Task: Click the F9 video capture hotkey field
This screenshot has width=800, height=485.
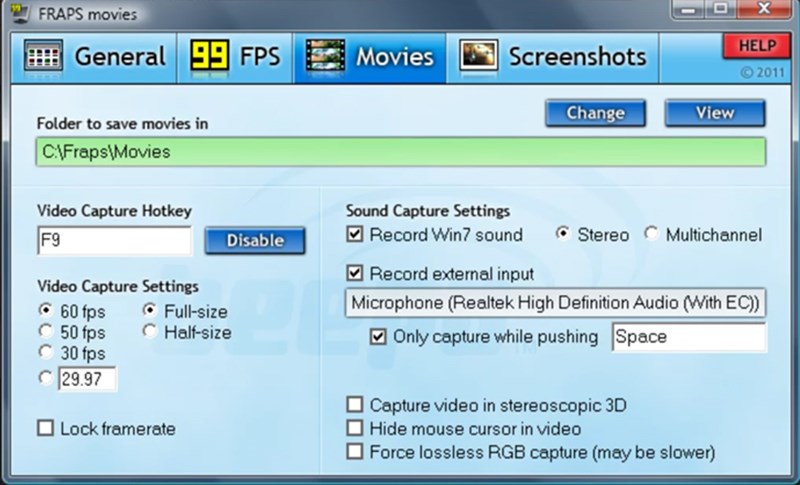Action: click(113, 240)
